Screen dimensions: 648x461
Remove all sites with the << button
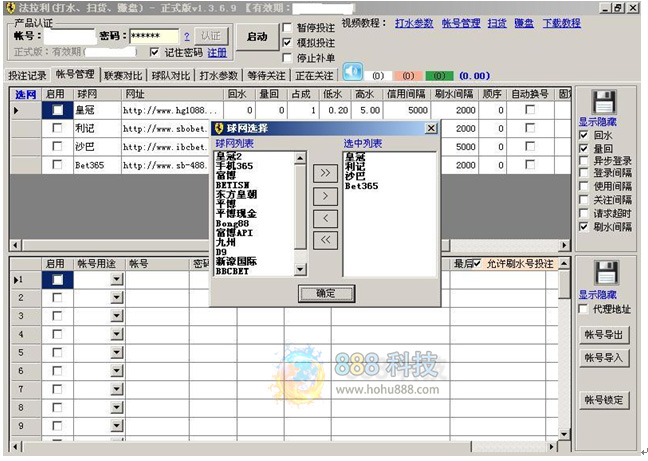[x=325, y=240]
